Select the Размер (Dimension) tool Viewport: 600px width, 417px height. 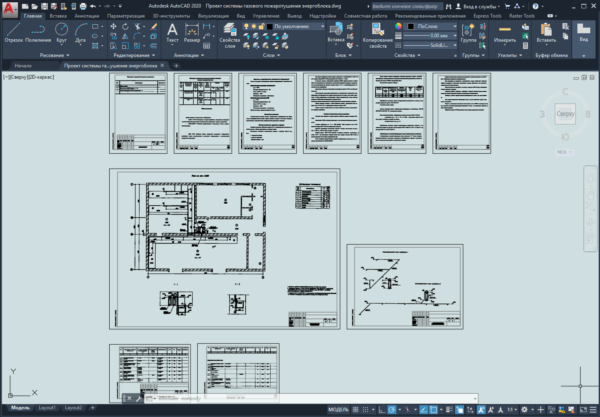[192, 32]
